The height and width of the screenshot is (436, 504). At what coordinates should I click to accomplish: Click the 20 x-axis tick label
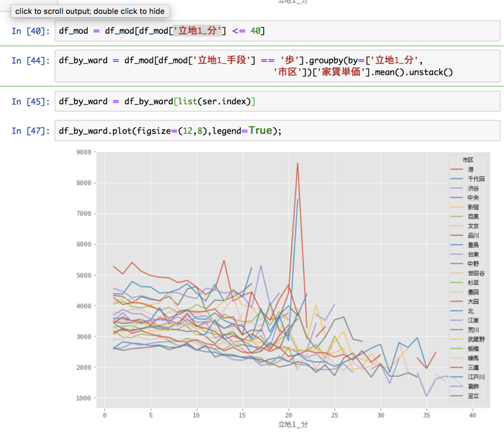pyautogui.click(x=288, y=415)
